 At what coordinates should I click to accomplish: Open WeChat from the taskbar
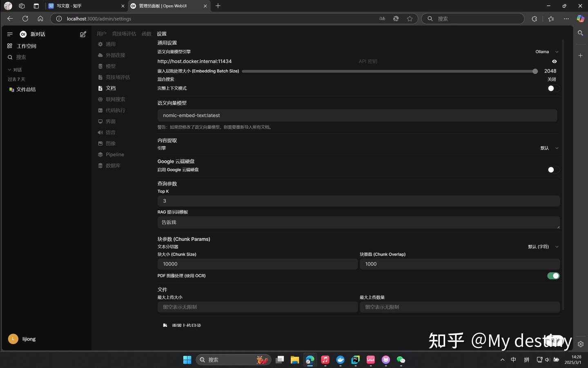(401, 360)
